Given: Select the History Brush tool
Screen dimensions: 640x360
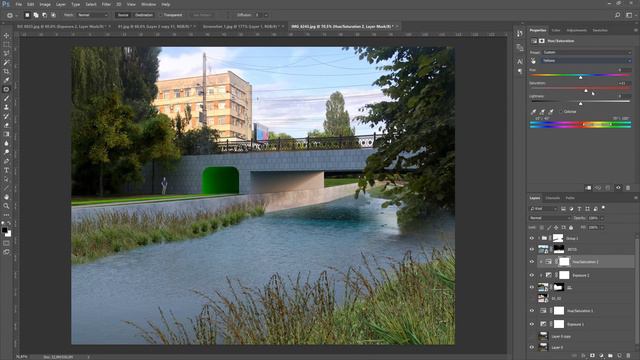Looking at the screenshot, I should click(x=6, y=116).
